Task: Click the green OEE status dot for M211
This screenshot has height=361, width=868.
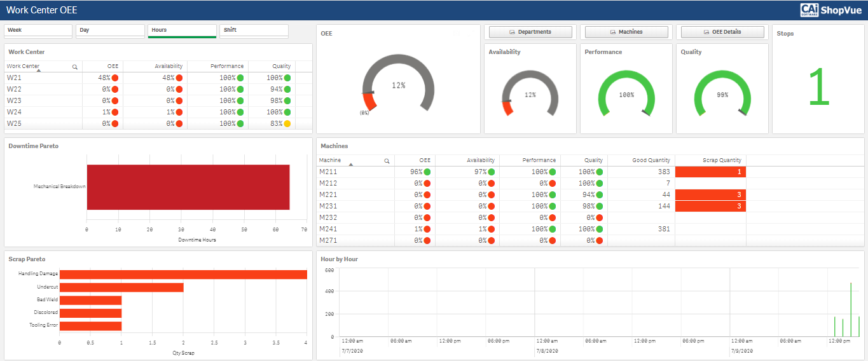Action: [428, 172]
